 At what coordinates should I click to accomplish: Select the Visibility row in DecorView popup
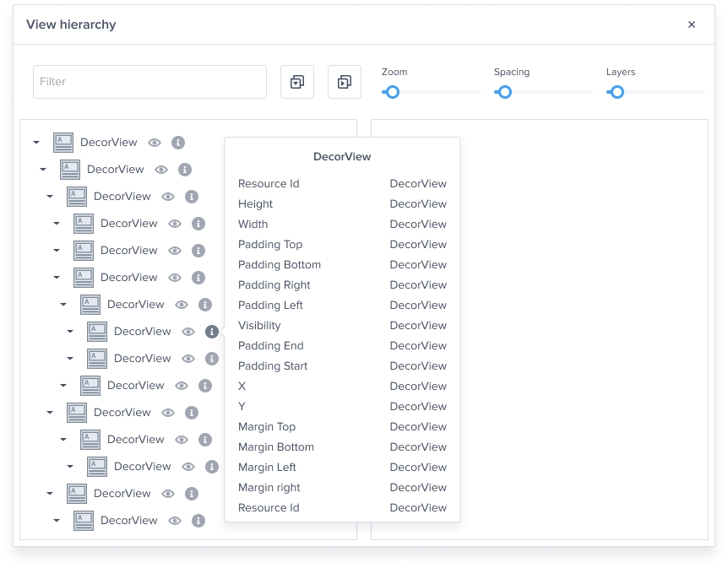point(342,326)
